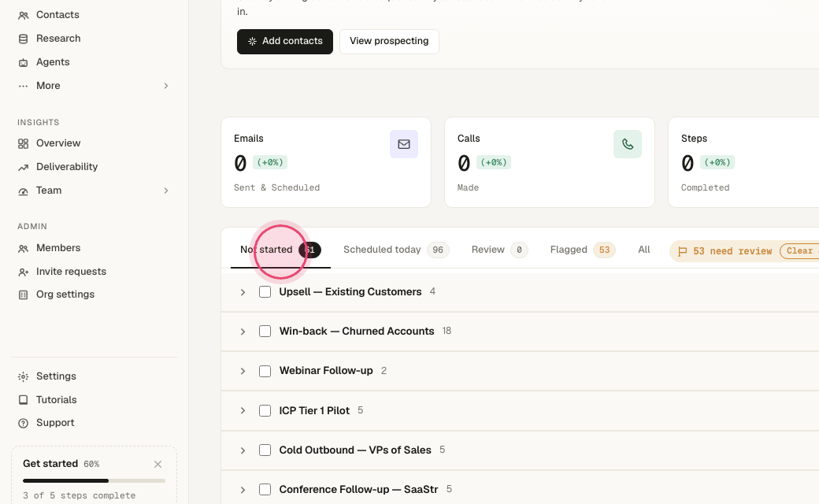Switch to the Scheduled today tab
819x504 pixels.
396,250
